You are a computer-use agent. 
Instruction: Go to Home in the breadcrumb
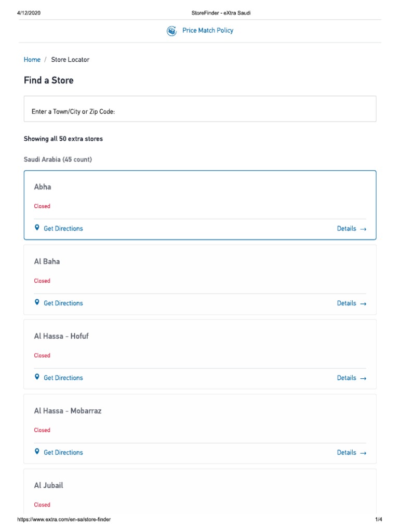[x=32, y=60]
